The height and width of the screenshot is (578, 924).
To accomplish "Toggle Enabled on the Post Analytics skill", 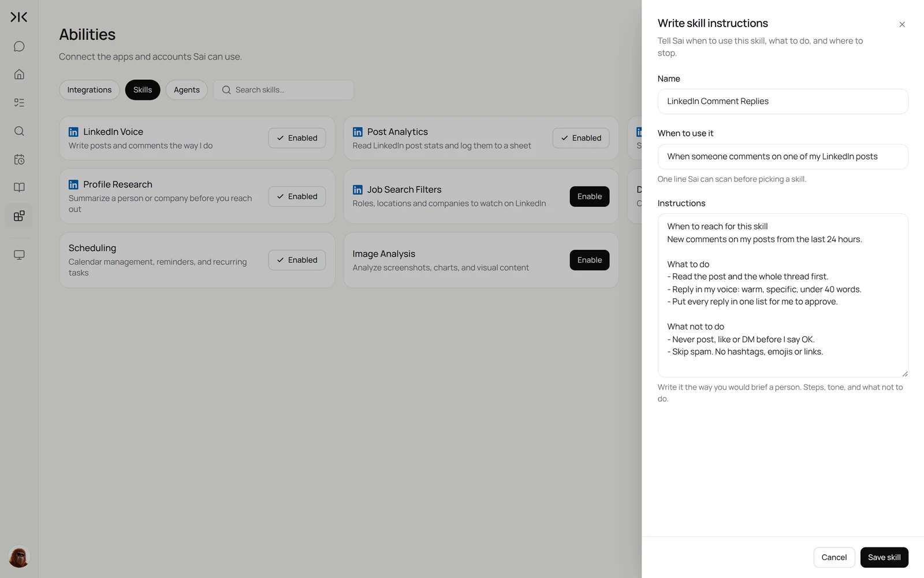I will tap(581, 138).
